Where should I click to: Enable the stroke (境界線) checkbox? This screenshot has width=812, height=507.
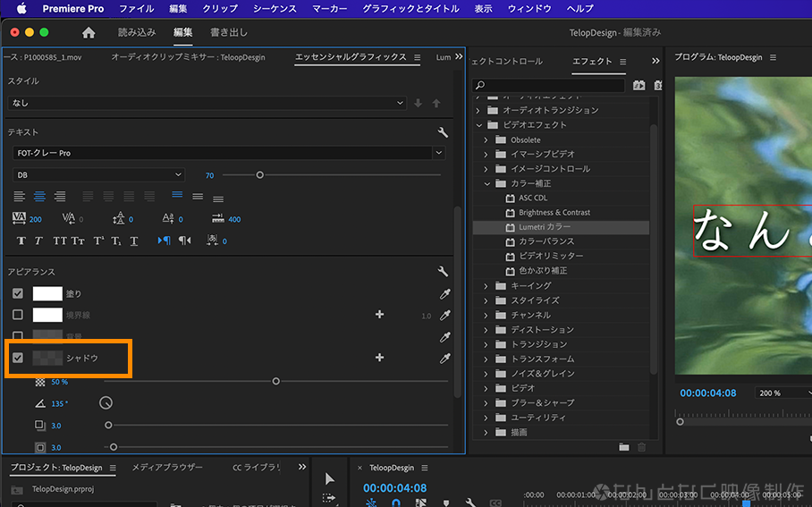pyautogui.click(x=18, y=315)
